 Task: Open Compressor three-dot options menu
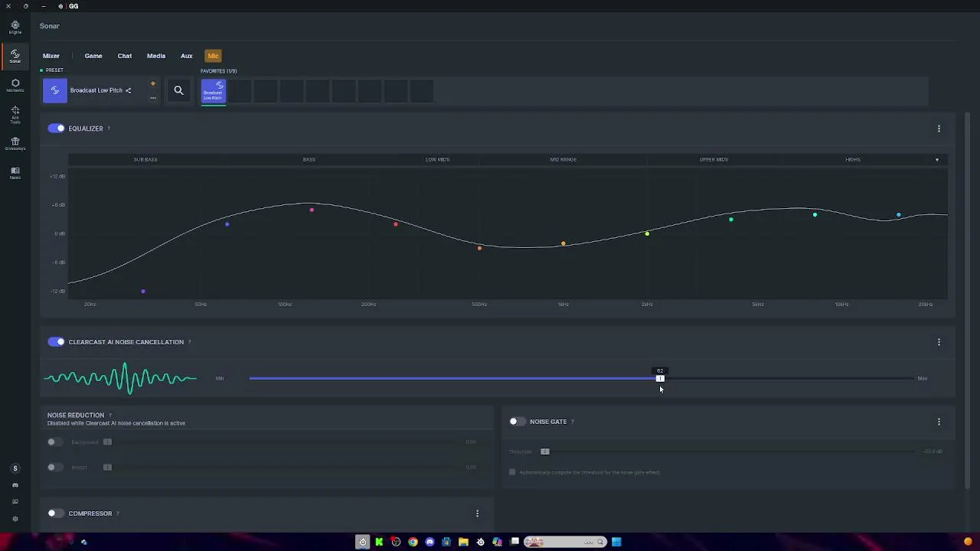[x=477, y=514]
